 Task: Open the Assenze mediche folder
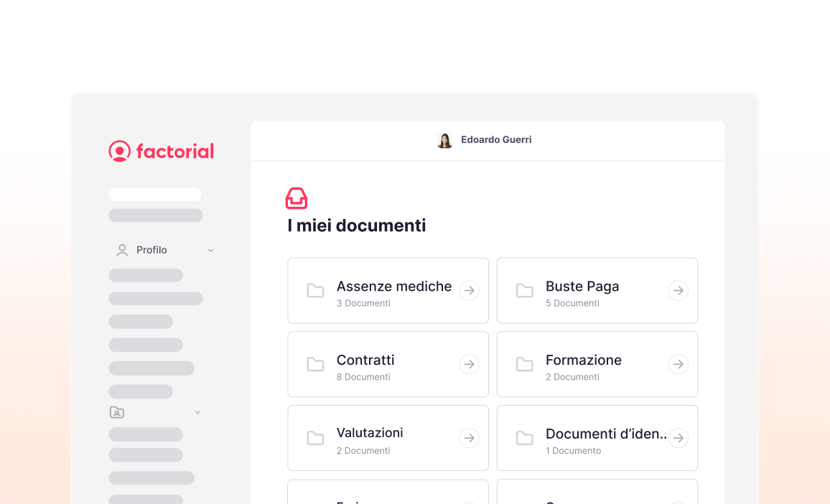pos(388,291)
